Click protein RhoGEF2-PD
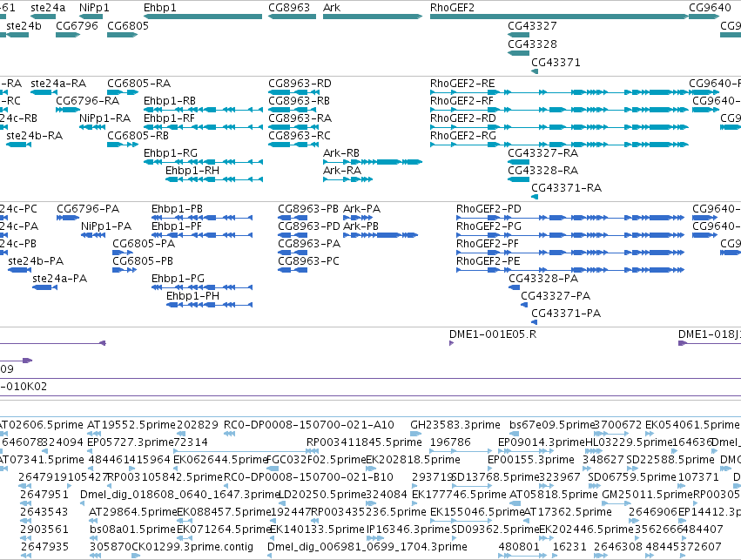741x560 pixels. coord(570,218)
